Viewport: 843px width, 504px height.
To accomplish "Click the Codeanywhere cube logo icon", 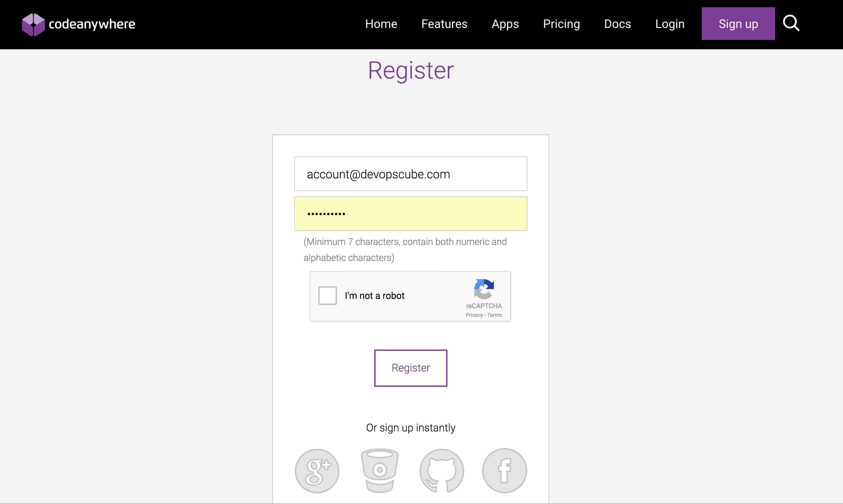I will [33, 24].
